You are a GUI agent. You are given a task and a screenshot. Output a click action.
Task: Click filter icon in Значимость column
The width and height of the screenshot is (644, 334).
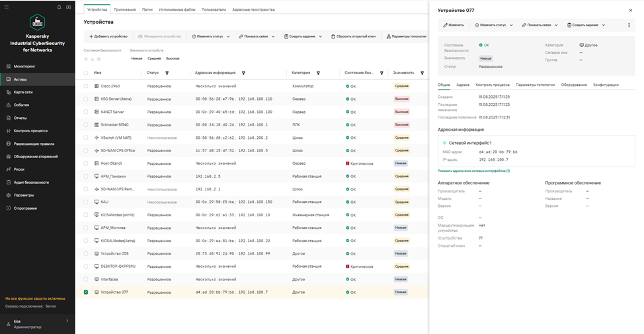click(x=423, y=73)
